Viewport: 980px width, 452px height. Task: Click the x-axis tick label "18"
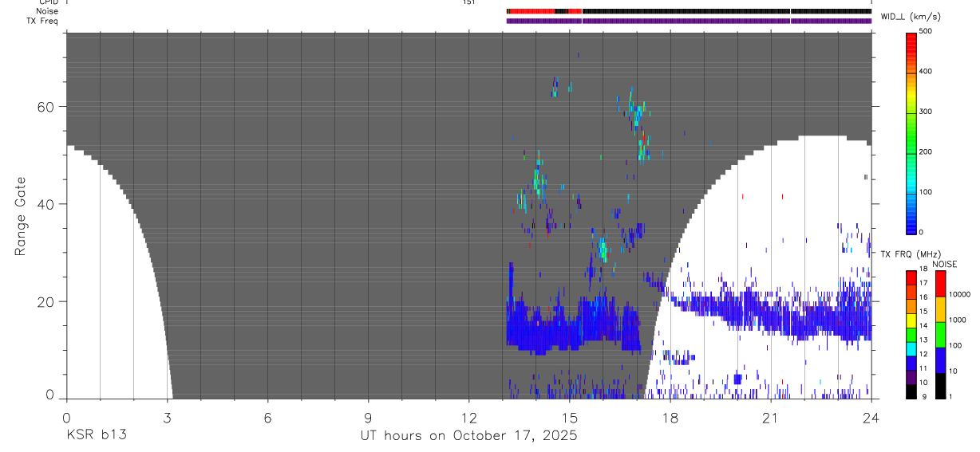pos(670,418)
